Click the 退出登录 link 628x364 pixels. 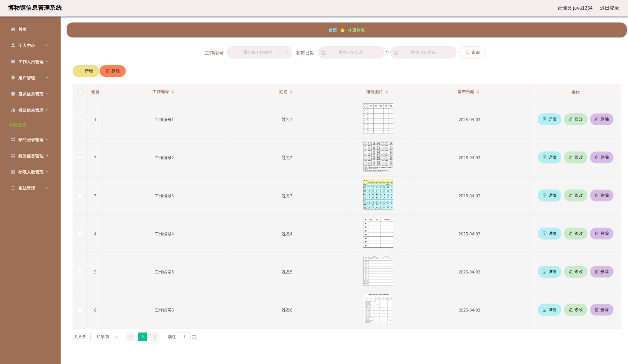609,8
